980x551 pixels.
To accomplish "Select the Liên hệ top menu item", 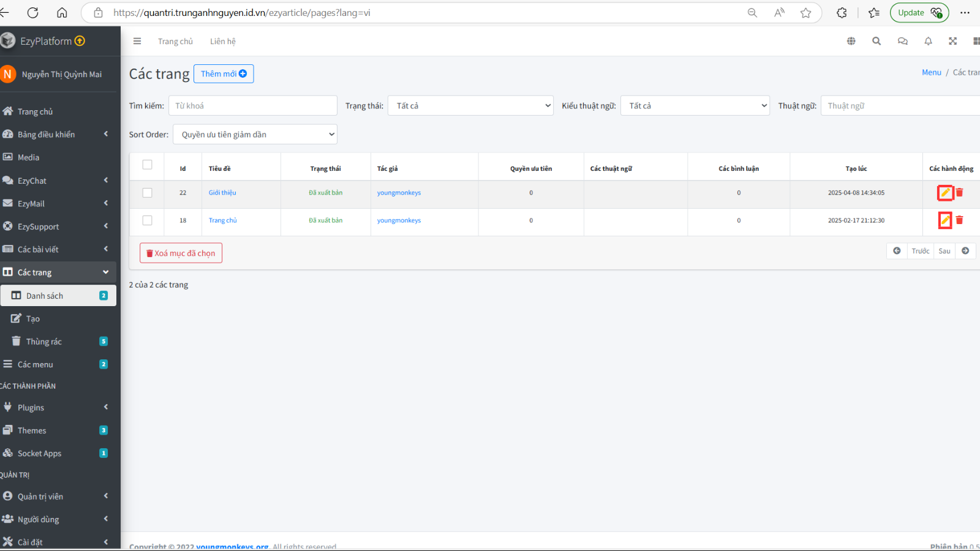I will [223, 41].
